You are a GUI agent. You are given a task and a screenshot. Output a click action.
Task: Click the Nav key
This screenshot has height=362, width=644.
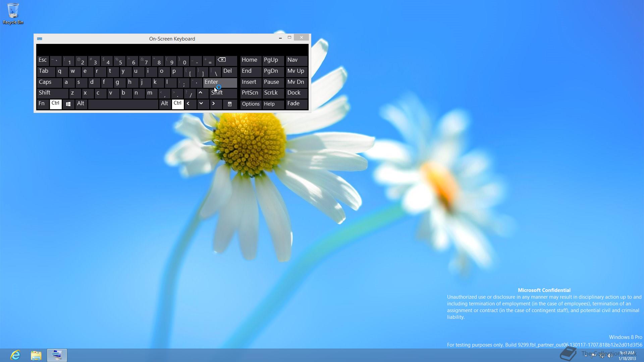(297, 60)
